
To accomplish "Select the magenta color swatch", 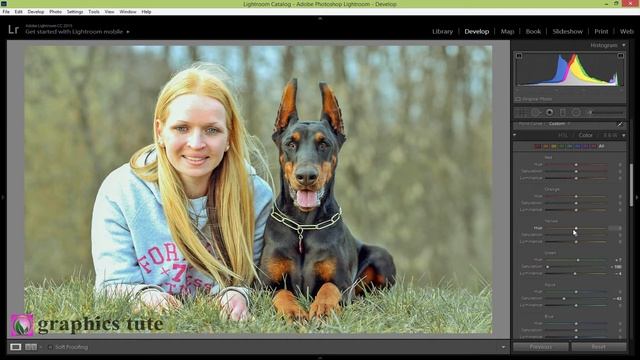I will [593, 146].
